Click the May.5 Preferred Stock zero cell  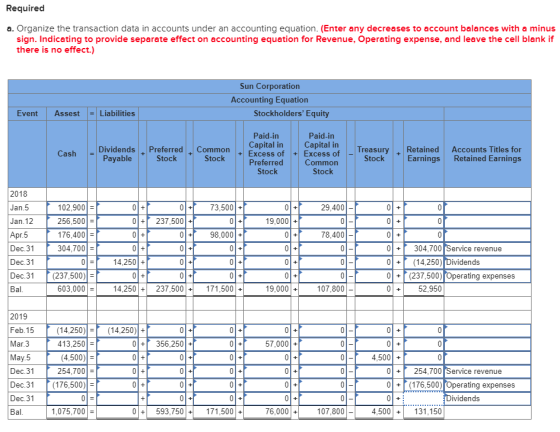point(166,357)
